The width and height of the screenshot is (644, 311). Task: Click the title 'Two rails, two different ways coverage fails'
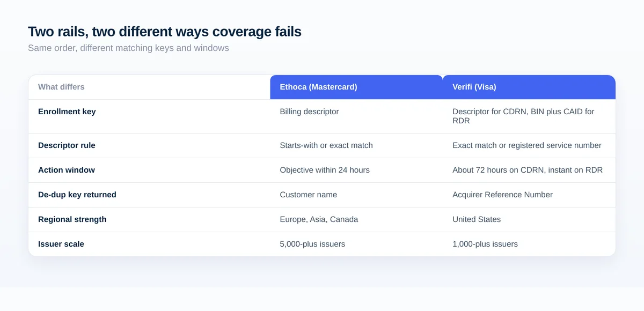click(x=165, y=32)
